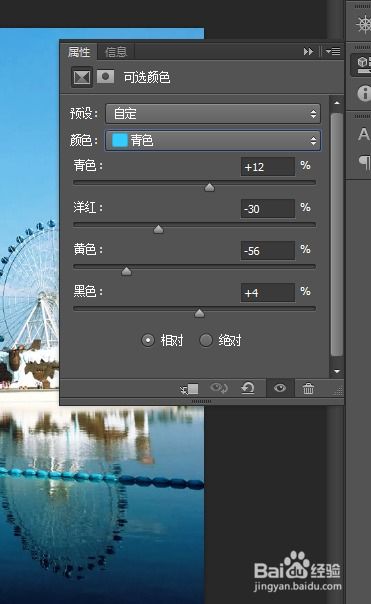This screenshot has width=371, height=604.
Task: Open the 颜色 color dropdown showing 青色
Action: 213,141
